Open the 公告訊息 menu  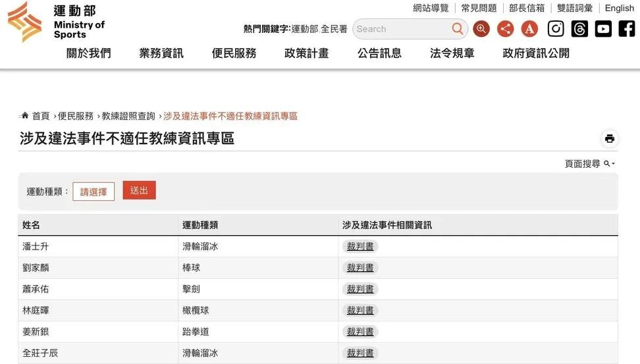click(x=379, y=53)
